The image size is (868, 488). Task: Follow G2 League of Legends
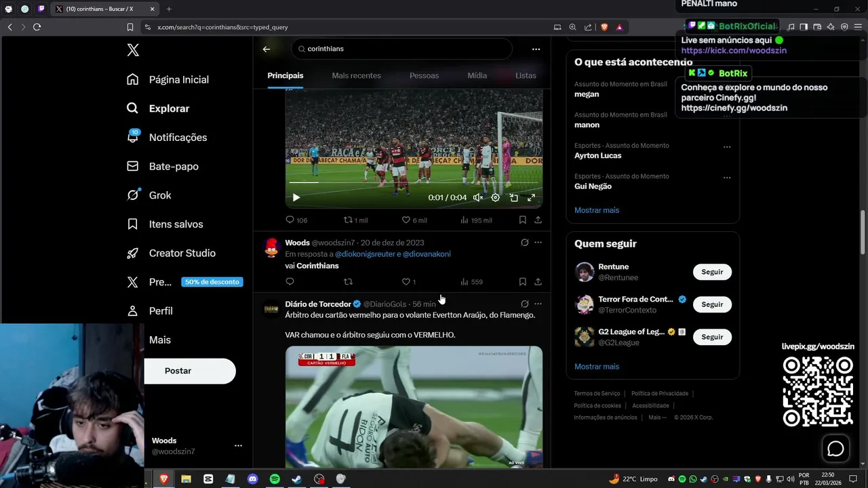pyautogui.click(x=712, y=337)
